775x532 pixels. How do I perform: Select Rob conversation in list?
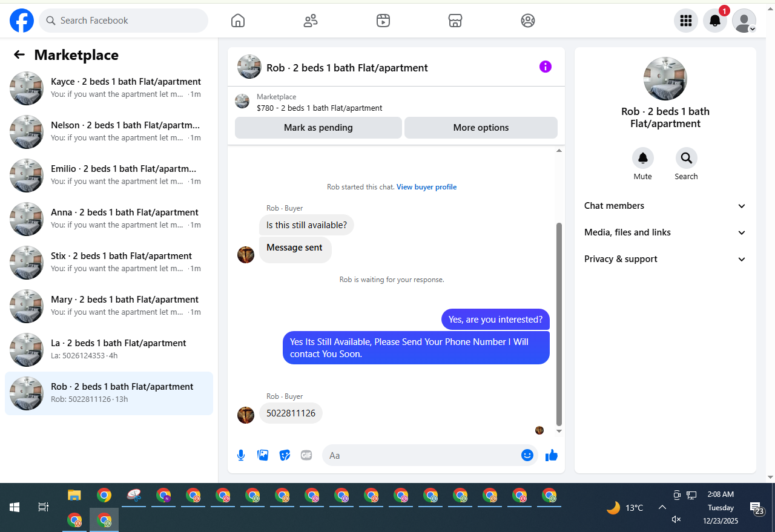[x=109, y=393]
